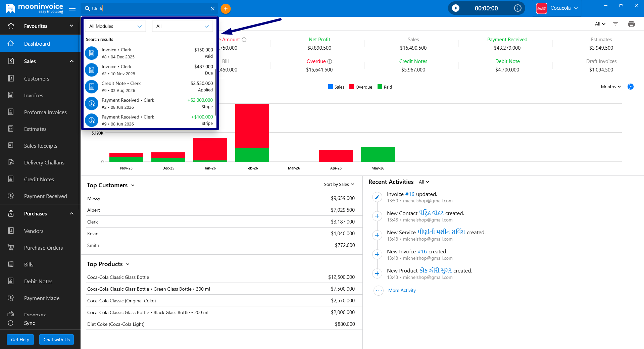Viewport: 644px width, 349px height.
Task: Toggle the hamburger sidebar menu icon
Action: click(x=72, y=8)
